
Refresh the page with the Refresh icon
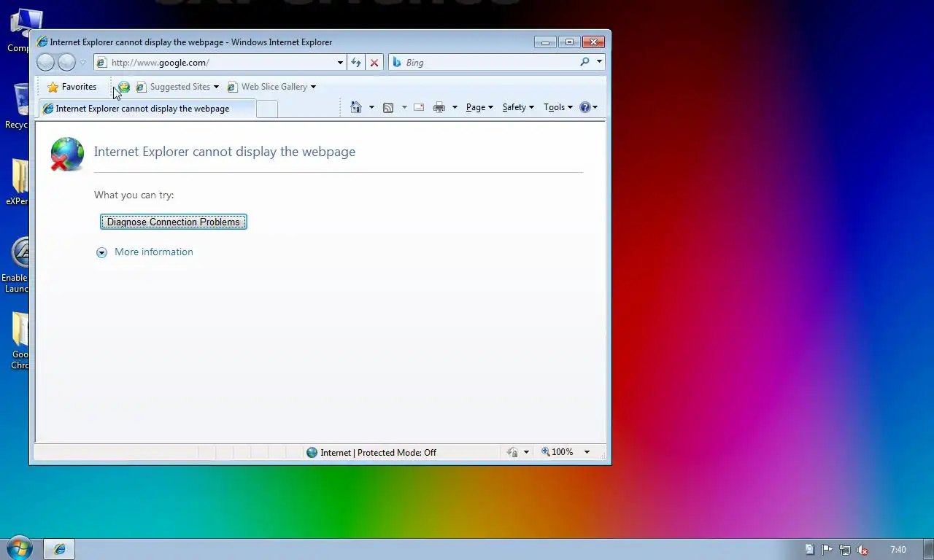(x=356, y=63)
